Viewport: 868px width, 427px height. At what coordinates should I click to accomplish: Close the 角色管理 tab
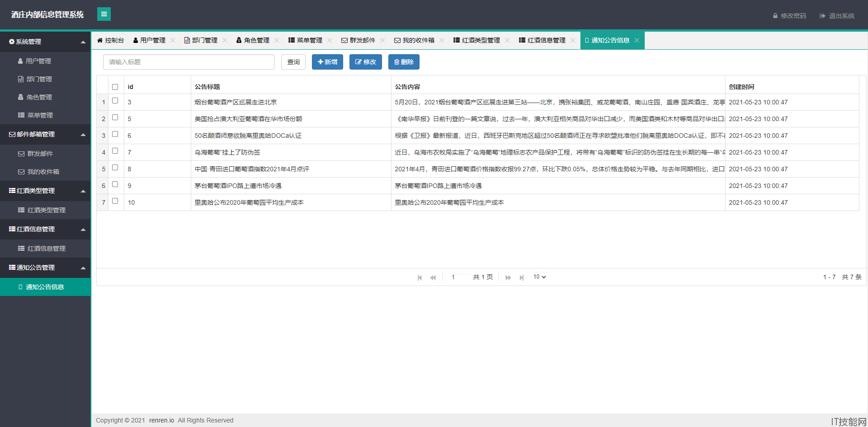point(277,40)
